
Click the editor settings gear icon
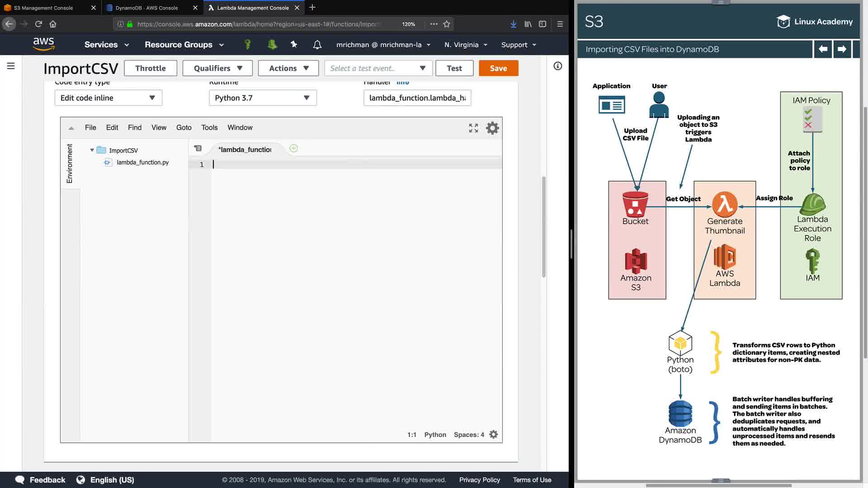[x=492, y=128]
